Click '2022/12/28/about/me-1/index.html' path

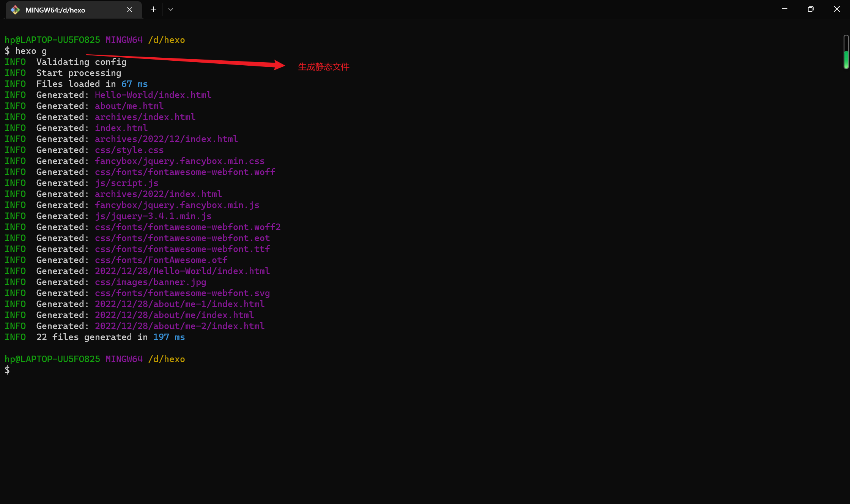click(x=179, y=304)
